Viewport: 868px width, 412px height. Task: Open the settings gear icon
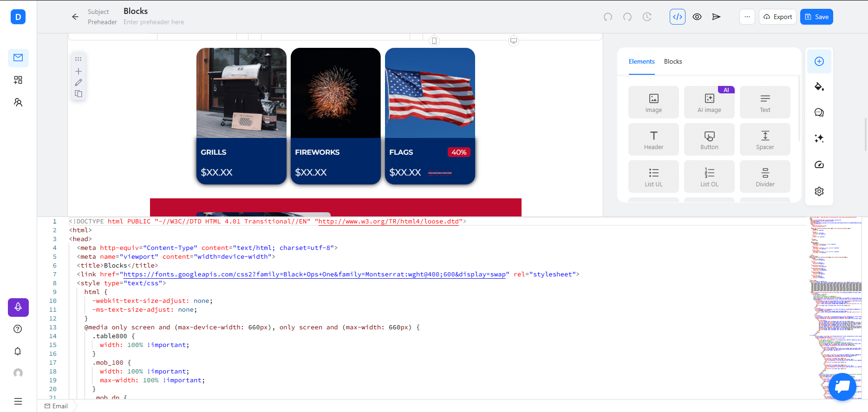pyautogui.click(x=819, y=191)
